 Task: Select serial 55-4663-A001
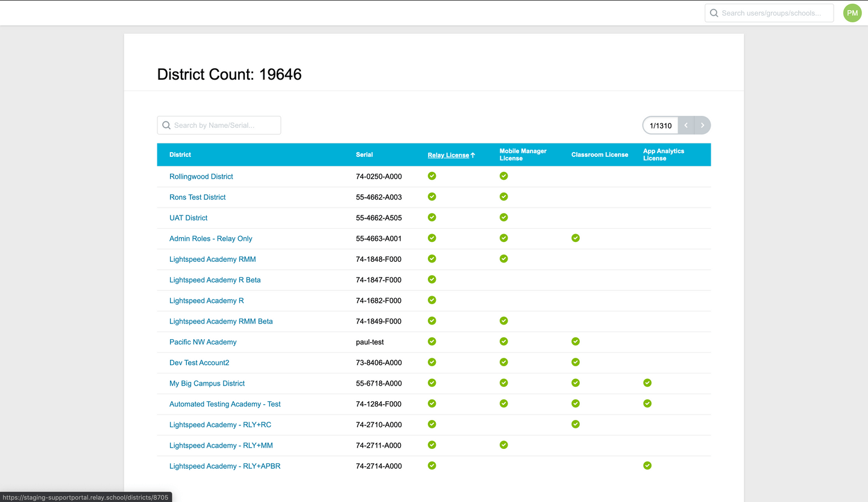(x=379, y=238)
